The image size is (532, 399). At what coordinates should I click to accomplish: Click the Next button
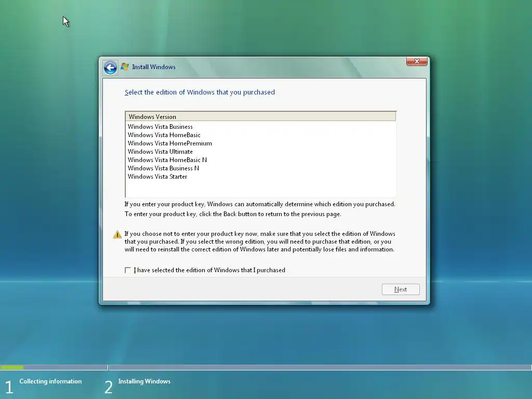[401, 289]
